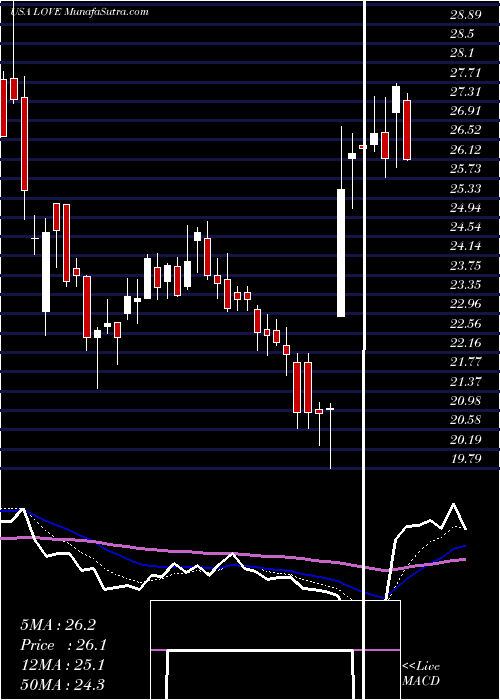The image size is (500, 700).
Task: Click the 25.73 price axis label
Action: (x=466, y=169)
